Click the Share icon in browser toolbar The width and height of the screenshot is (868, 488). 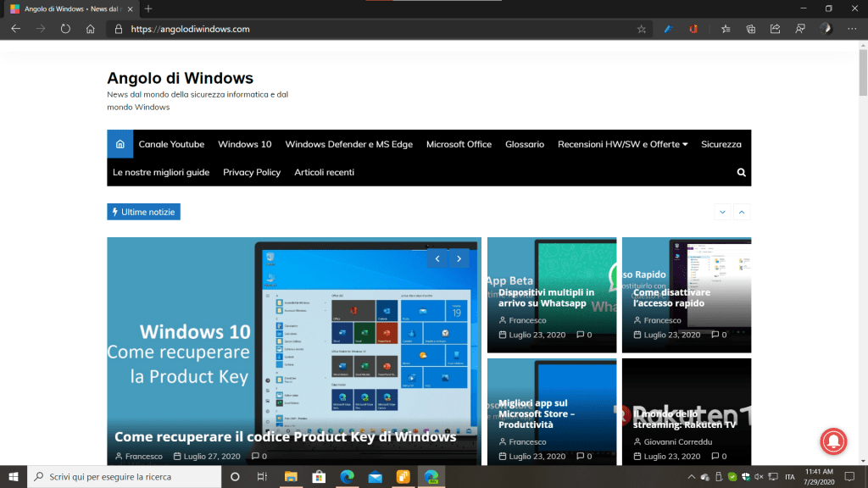click(x=775, y=29)
